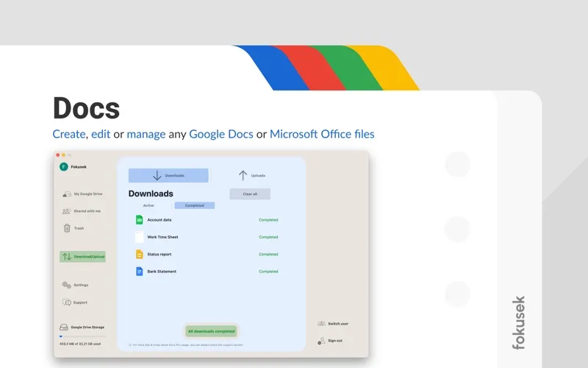The width and height of the screenshot is (588, 368).
Task: Select the Status report file name
Action: [159, 254]
